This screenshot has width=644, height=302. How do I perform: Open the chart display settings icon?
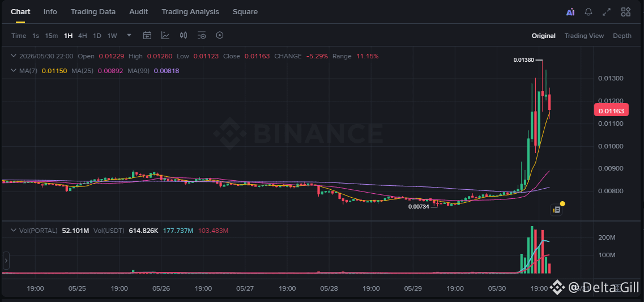[x=202, y=35]
